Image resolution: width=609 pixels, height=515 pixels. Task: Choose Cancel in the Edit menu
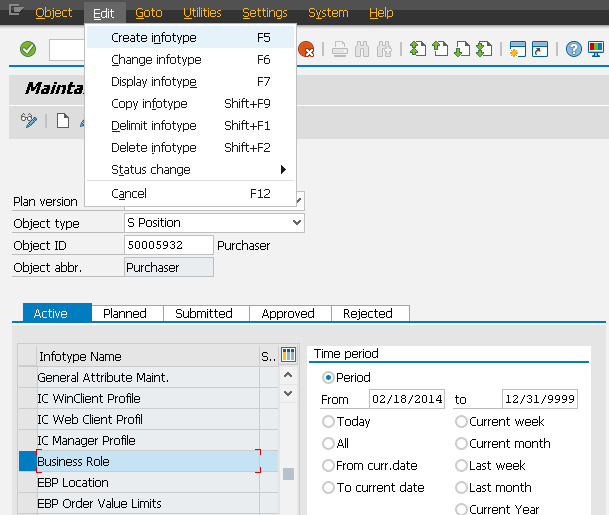click(x=190, y=193)
